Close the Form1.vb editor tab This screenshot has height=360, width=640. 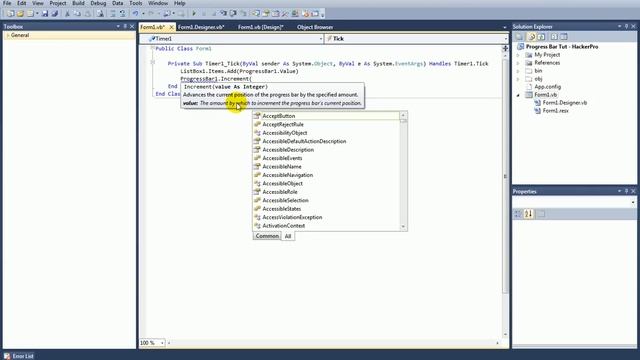(x=171, y=27)
